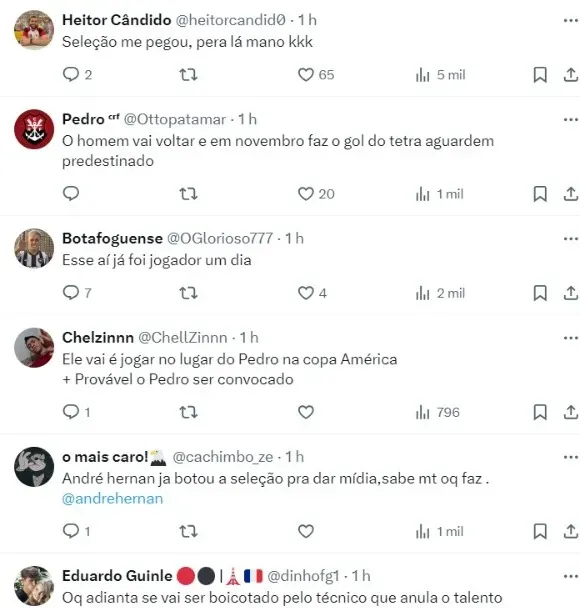The height and width of the screenshot is (608, 580).
Task: Like Heitor Cândido's tweet with 65 likes
Action: (316, 74)
